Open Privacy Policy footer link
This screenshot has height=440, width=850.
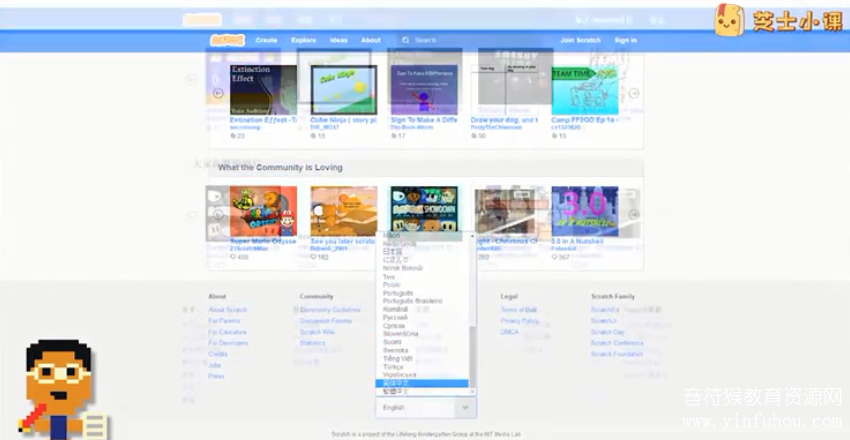(x=520, y=321)
